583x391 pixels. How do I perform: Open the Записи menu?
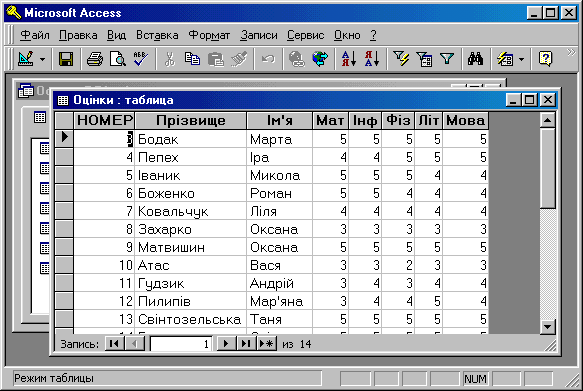(x=259, y=35)
